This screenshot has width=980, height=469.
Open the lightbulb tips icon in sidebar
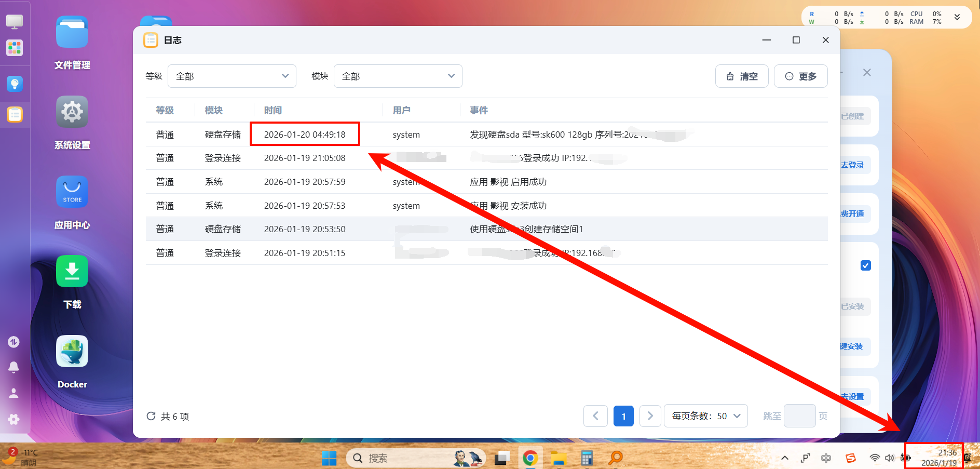(x=15, y=84)
